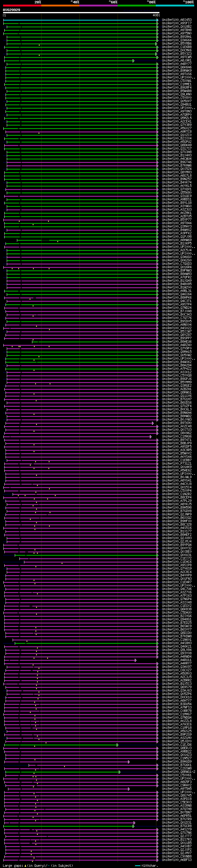Open hit label UniRef100_A8I453

click(177, 20)
